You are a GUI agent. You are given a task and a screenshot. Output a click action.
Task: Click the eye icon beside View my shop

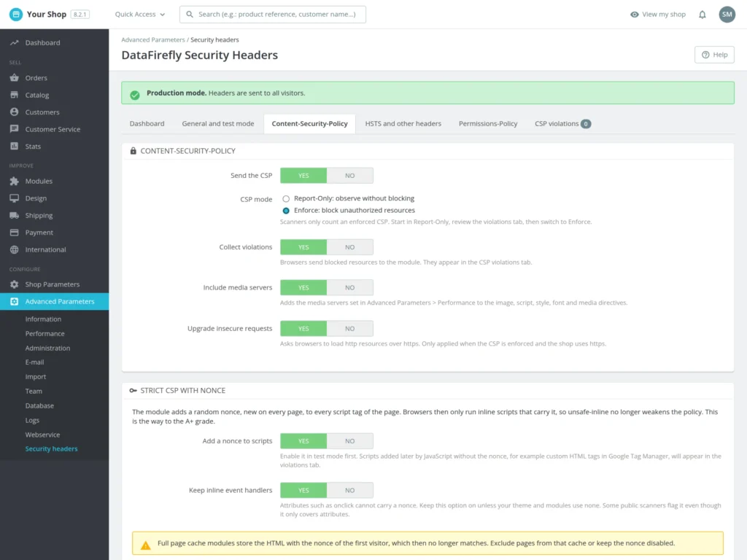tap(634, 15)
